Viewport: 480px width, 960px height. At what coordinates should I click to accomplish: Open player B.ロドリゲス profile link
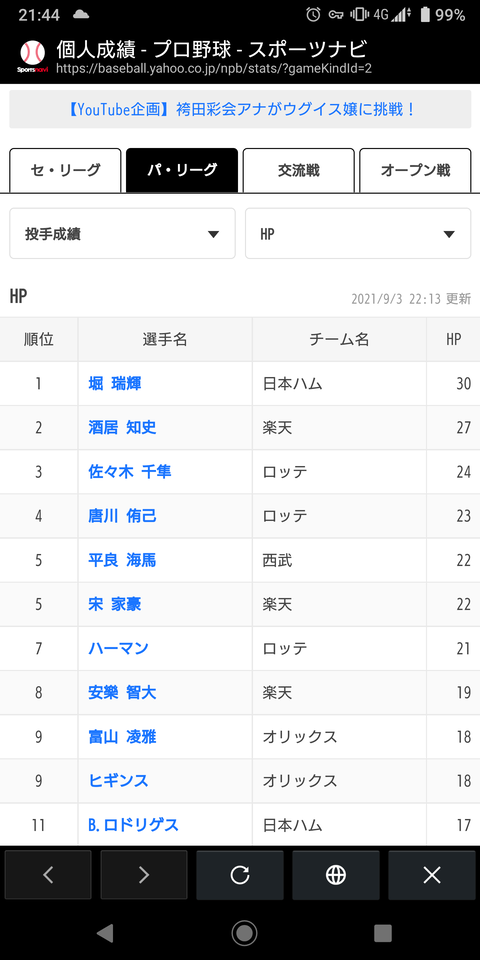[x=133, y=825]
